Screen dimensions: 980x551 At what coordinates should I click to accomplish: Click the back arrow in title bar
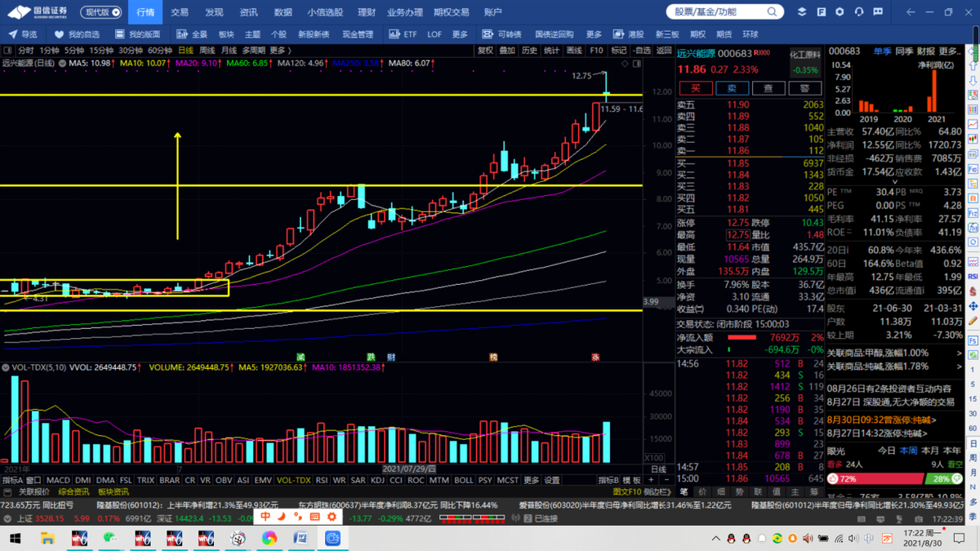(911, 12)
